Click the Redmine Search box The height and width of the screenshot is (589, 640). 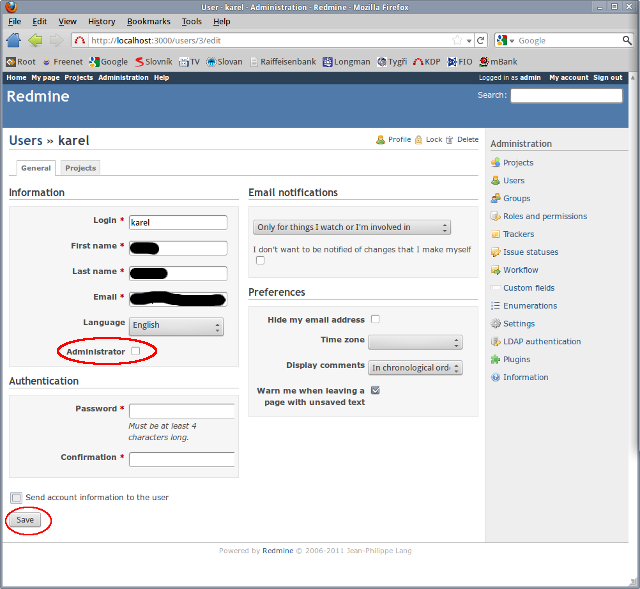pos(566,96)
